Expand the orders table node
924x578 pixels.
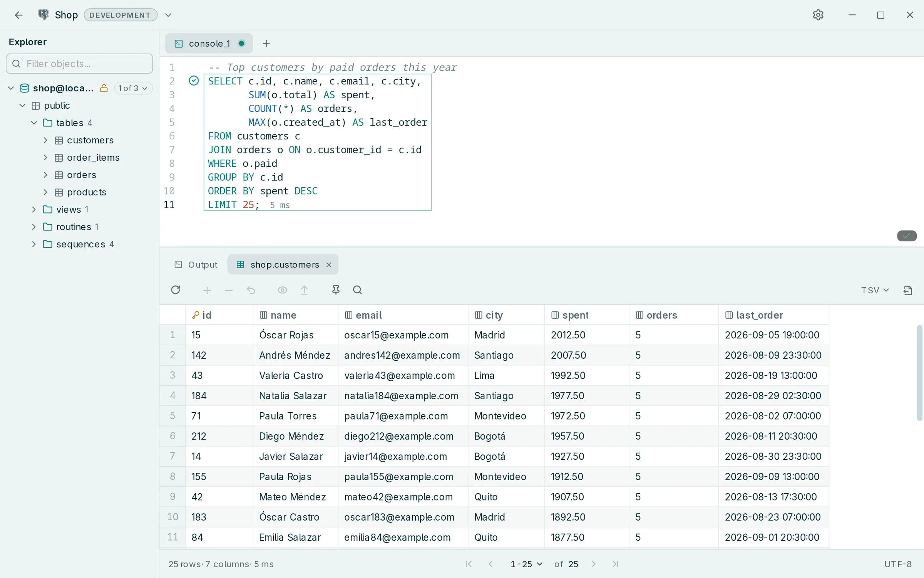click(x=45, y=175)
